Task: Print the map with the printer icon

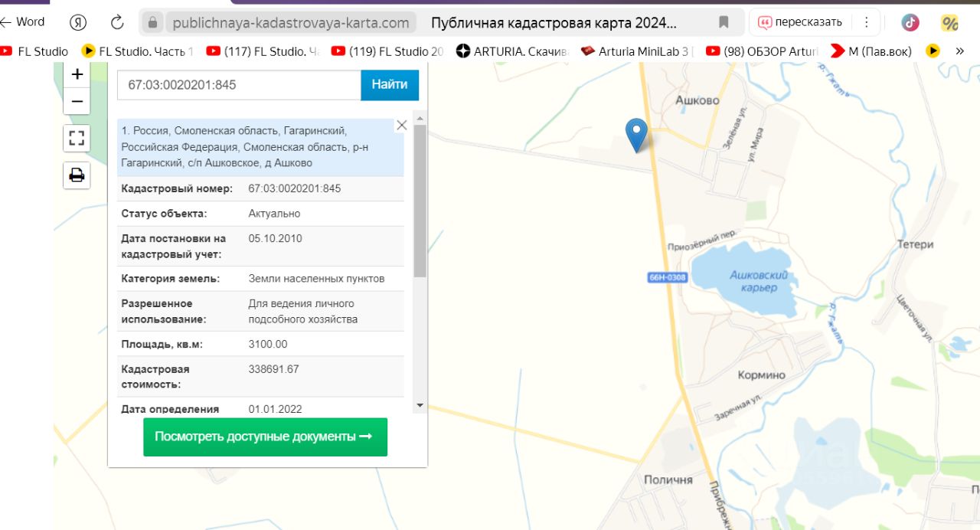Action: (x=77, y=175)
